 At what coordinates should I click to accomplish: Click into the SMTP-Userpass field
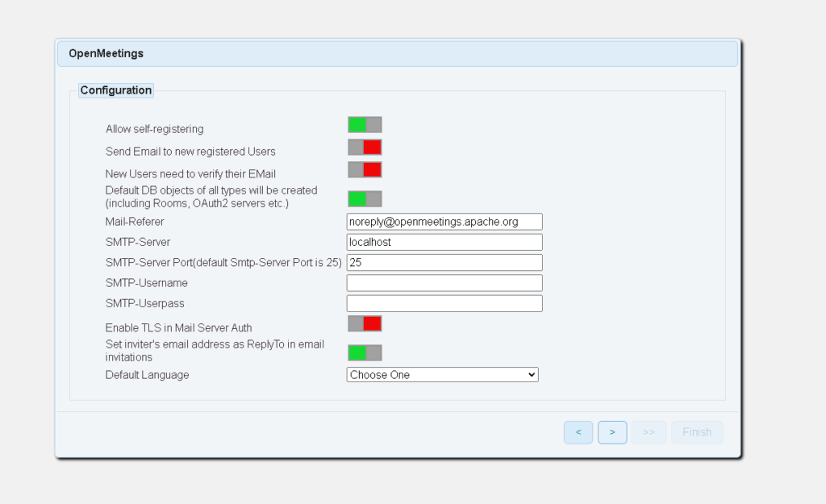point(444,303)
